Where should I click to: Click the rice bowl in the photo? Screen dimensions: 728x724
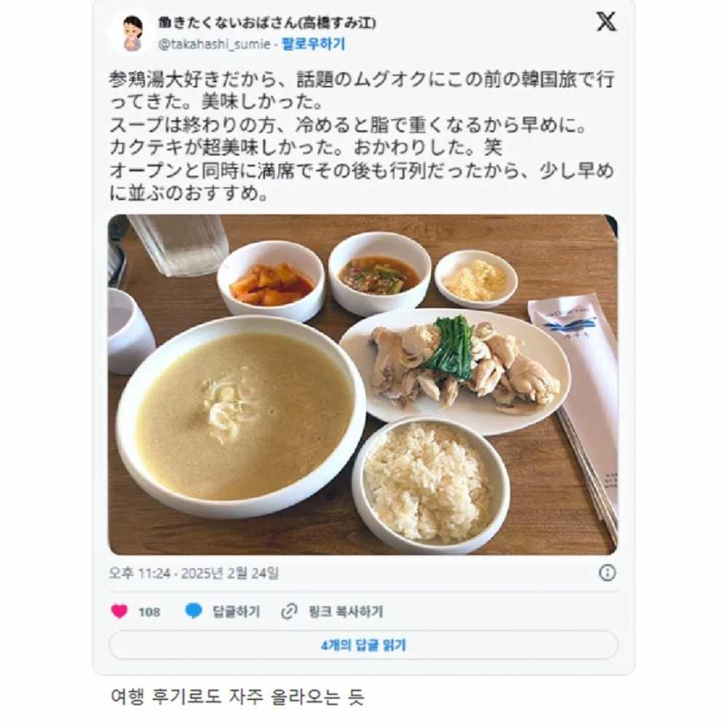point(431,481)
